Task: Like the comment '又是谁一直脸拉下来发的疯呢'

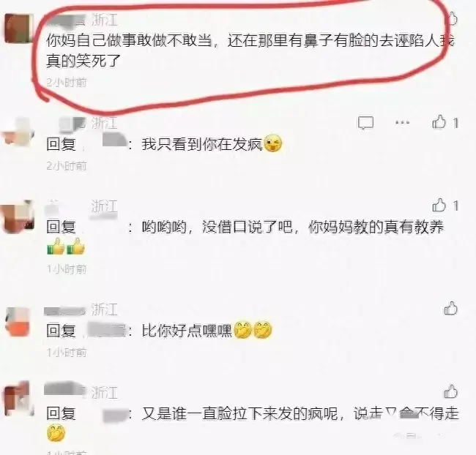Action: [451, 391]
